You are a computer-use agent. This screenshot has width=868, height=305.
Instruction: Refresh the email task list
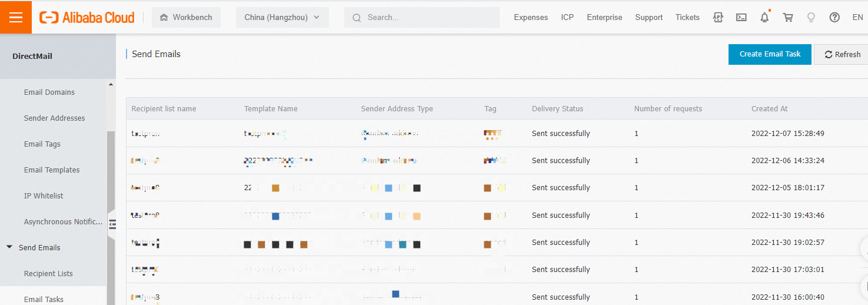(842, 55)
